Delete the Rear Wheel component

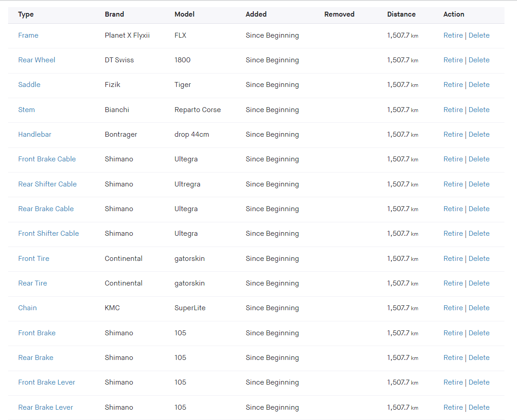coord(479,60)
